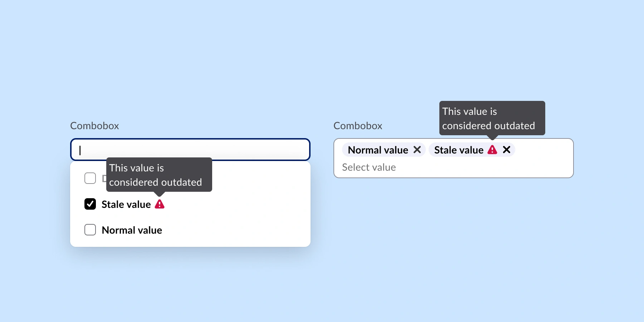Click the outdated tooltip inside the dropdown list
The width and height of the screenshot is (644, 322).
(x=159, y=175)
